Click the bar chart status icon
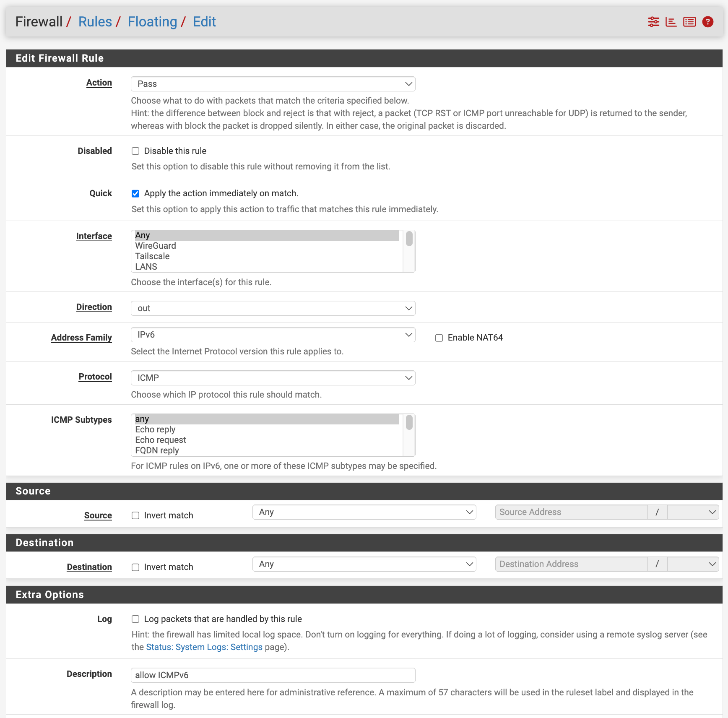The height and width of the screenshot is (718, 728). tap(671, 22)
